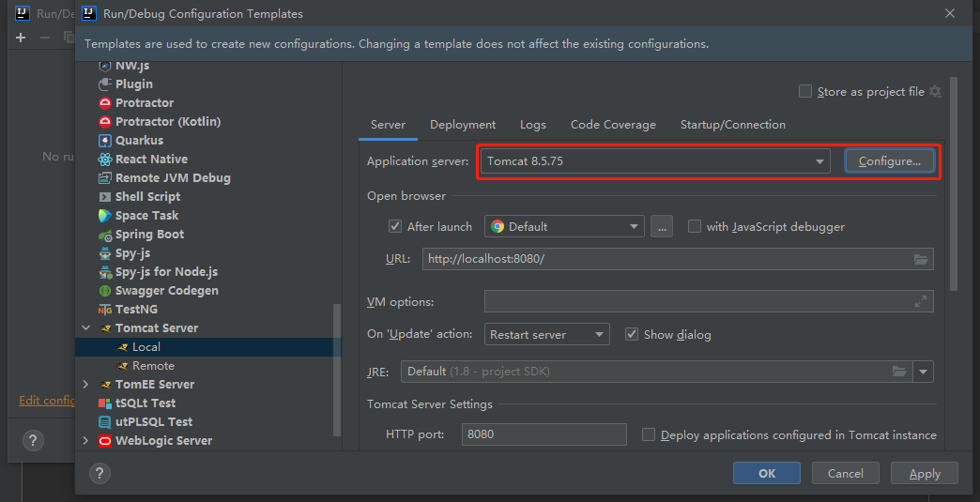Click the help question mark in templates dialog
Screen dimensions: 980x502
[100, 473]
